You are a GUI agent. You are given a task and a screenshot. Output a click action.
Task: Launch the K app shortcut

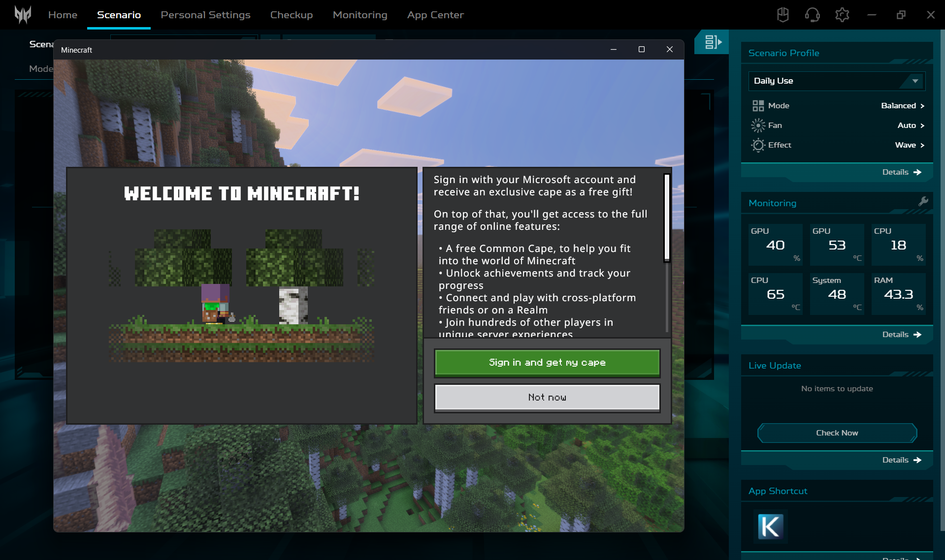click(770, 526)
